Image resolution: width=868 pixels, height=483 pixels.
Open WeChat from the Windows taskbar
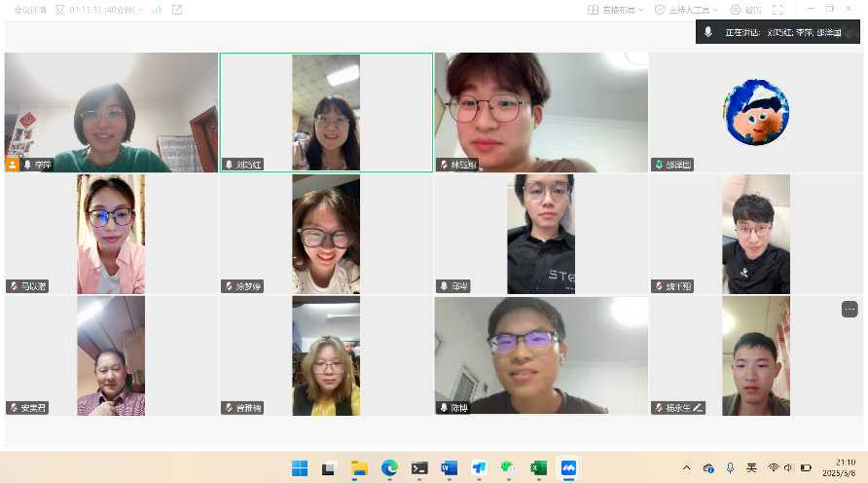point(508,467)
